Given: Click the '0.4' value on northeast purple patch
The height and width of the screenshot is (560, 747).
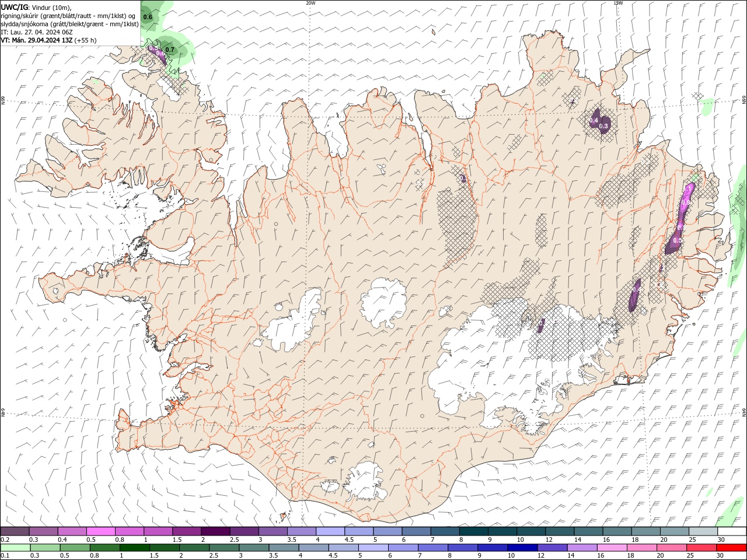Looking at the screenshot, I should coord(594,121).
